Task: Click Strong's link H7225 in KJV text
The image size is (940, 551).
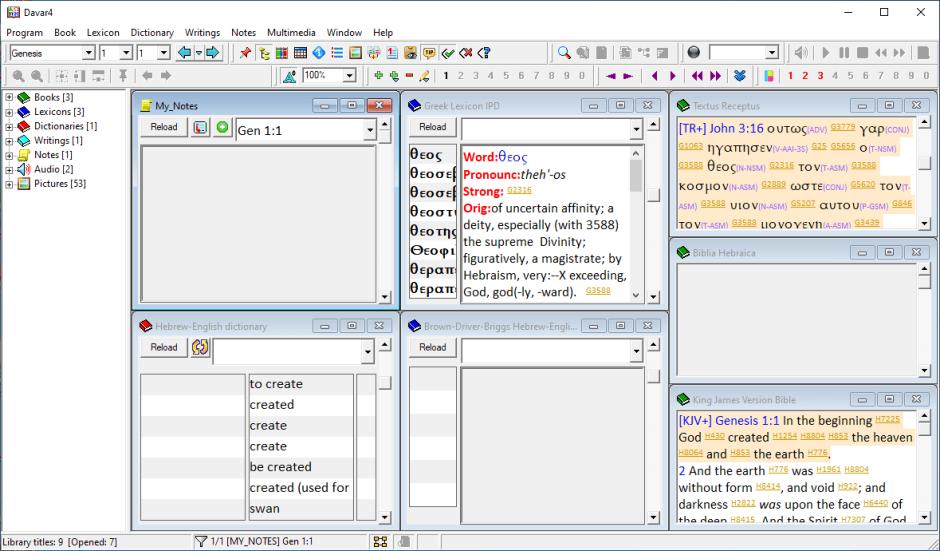Action: click(x=887, y=421)
